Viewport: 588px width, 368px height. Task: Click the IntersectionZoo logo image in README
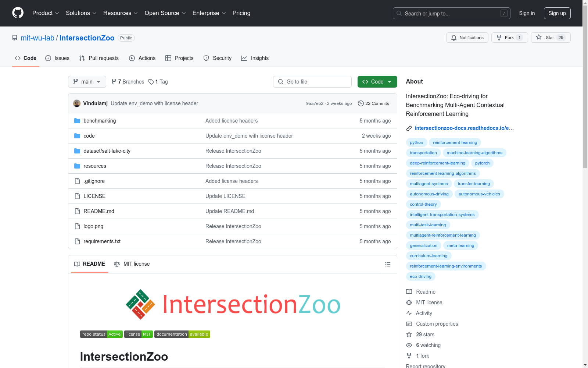pos(233,304)
